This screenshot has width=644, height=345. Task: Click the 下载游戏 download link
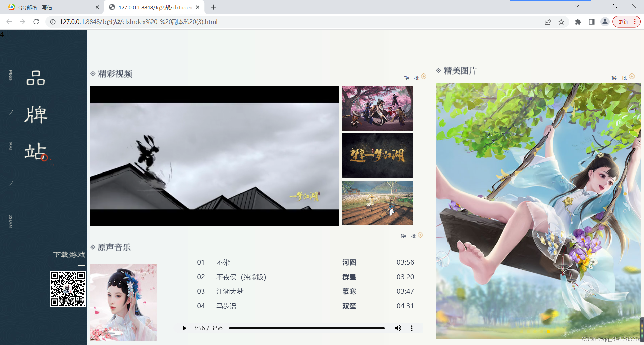coord(69,254)
